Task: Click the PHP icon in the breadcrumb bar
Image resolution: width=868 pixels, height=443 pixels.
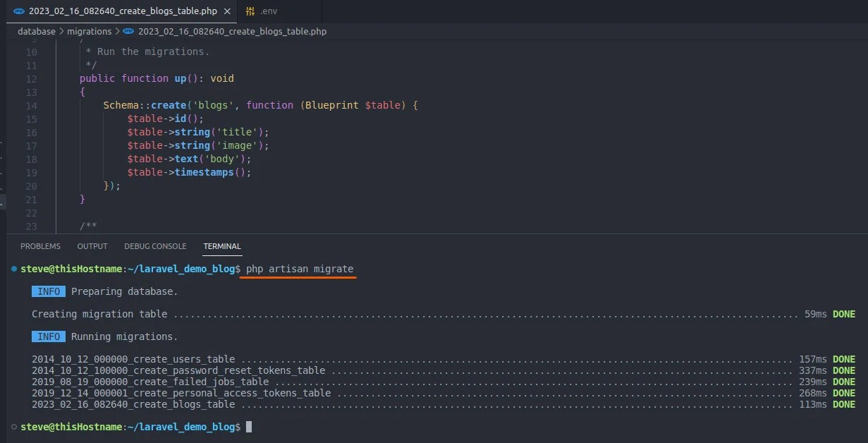Action: pos(127,31)
